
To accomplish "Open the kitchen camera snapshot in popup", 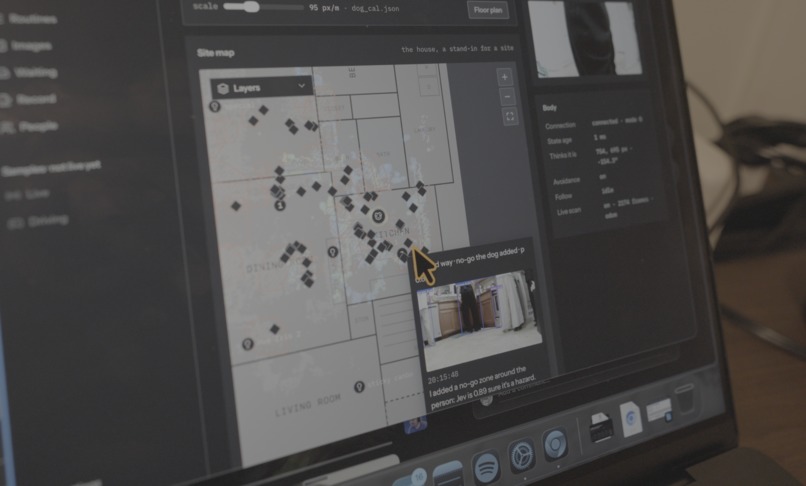I will click(478, 319).
